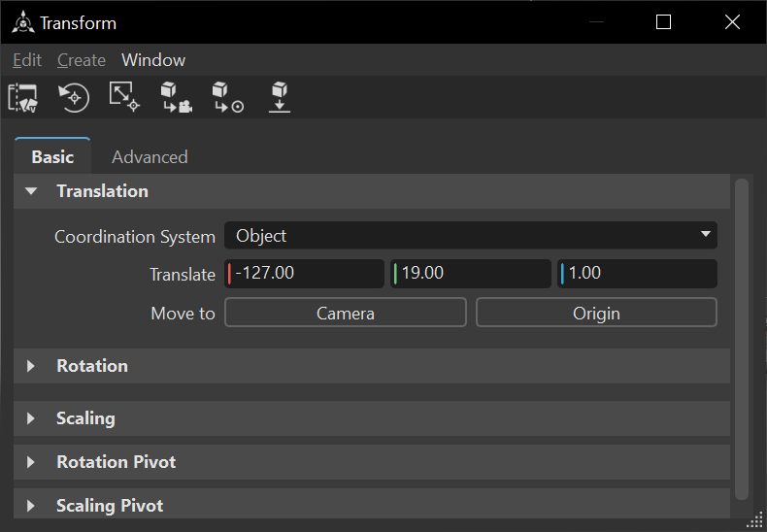The image size is (767, 532).
Task: Open the Edit menu
Action: pyautogui.click(x=27, y=60)
